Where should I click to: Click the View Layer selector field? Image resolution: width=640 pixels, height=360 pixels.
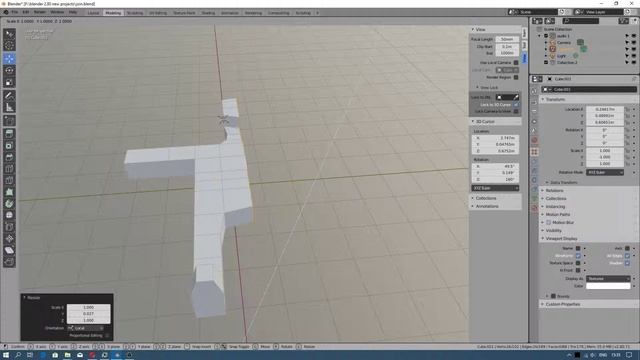[602, 12]
